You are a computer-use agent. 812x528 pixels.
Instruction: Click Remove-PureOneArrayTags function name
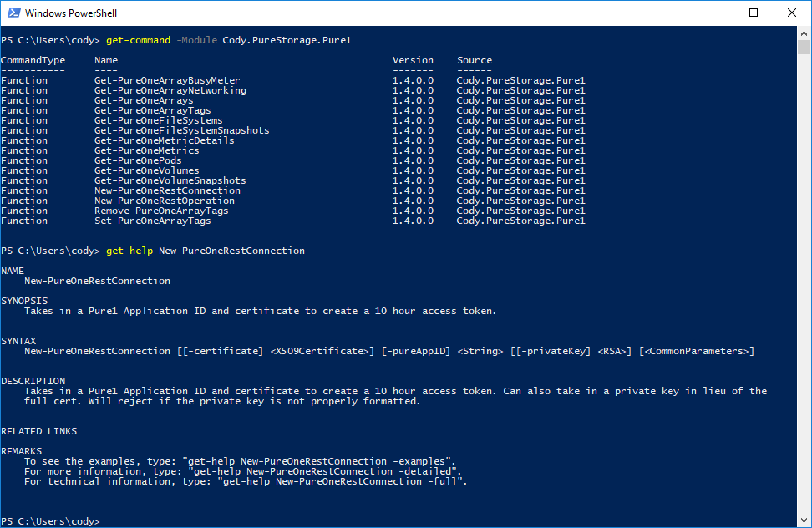tap(161, 211)
